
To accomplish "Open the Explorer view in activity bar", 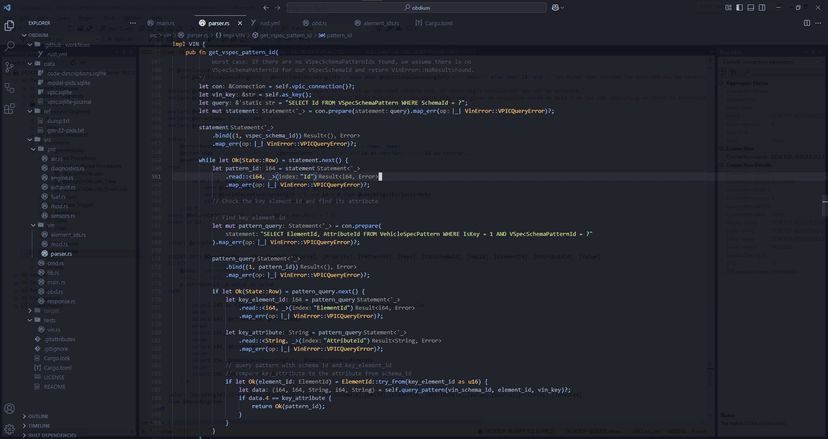I will pos(10,26).
